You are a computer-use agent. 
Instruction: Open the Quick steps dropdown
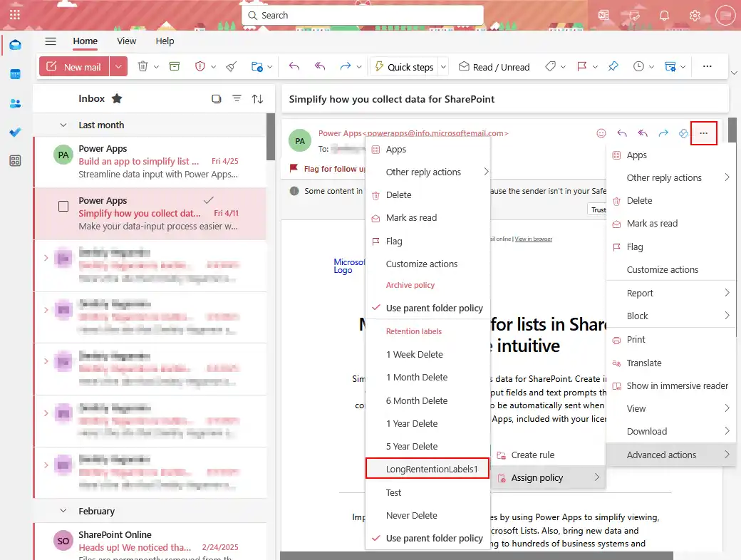(x=442, y=66)
